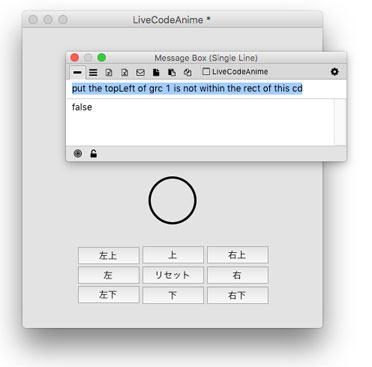
Task: Open back scripts pane, stacked pages icon
Action: point(172,72)
